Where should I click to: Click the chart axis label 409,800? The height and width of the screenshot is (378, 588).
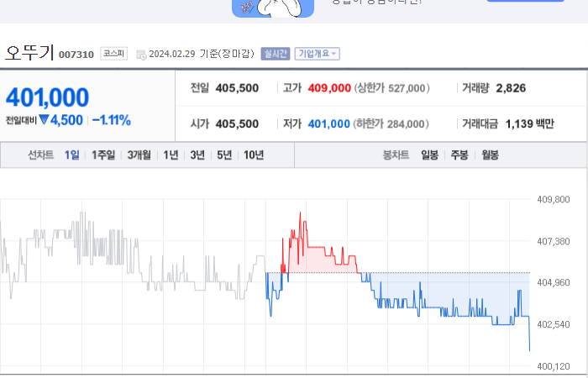[x=553, y=199]
